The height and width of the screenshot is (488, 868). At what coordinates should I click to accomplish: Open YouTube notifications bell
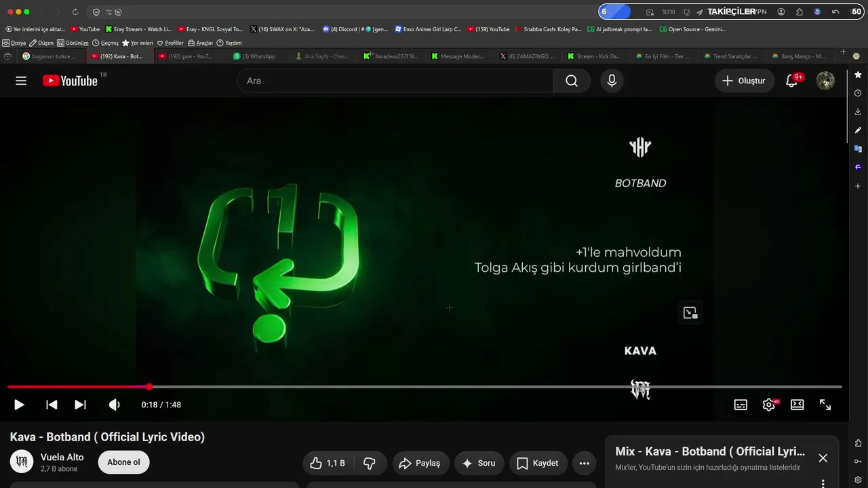[791, 81]
